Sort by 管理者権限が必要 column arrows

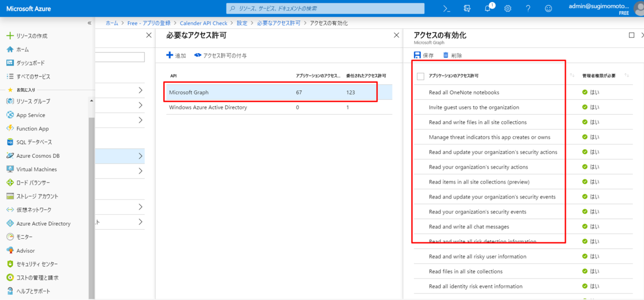coord(627,76)
